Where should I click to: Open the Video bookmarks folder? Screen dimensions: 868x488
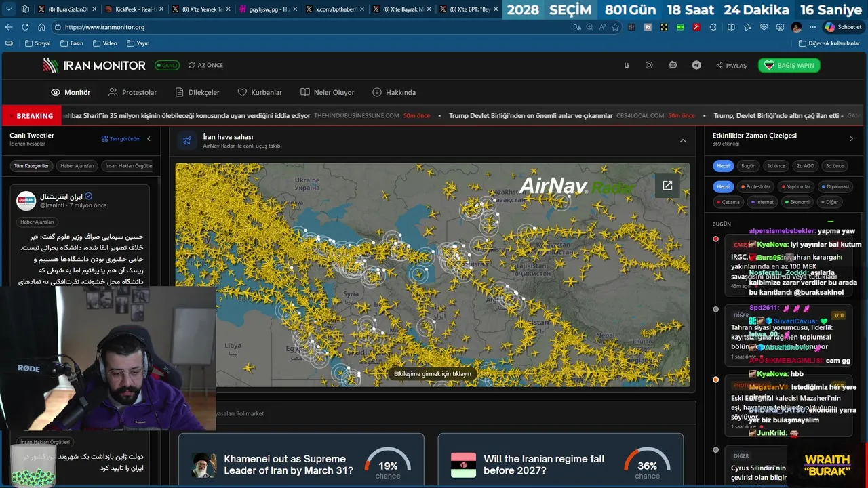[x=104, y=43]
